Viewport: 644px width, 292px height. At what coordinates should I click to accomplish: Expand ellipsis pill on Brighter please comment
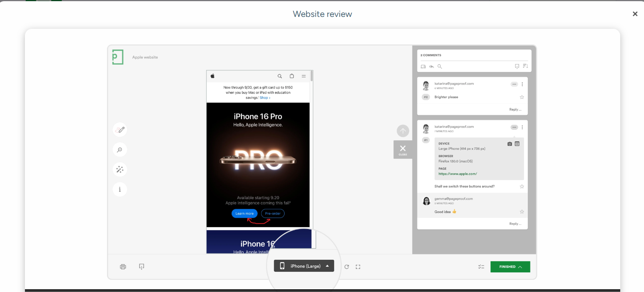pyautogui.click(x=514, y=84)
